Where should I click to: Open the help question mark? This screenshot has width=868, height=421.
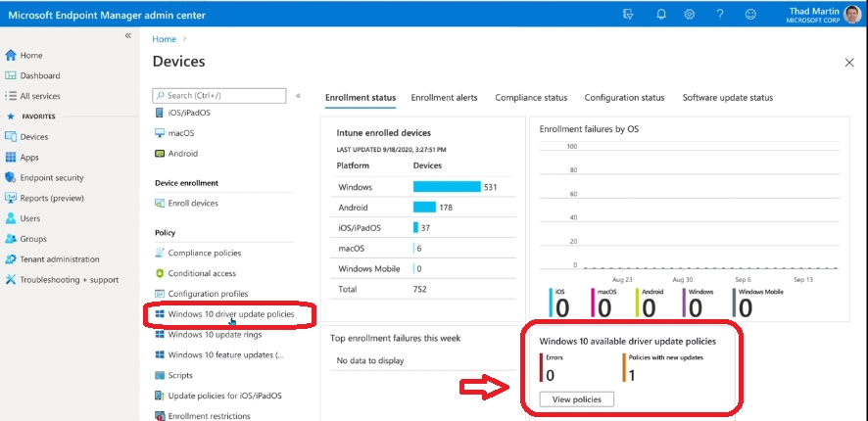(720, 15)
